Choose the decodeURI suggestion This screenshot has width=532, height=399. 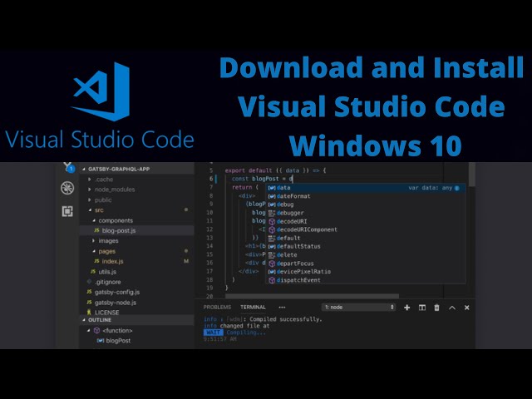[366, 221]
